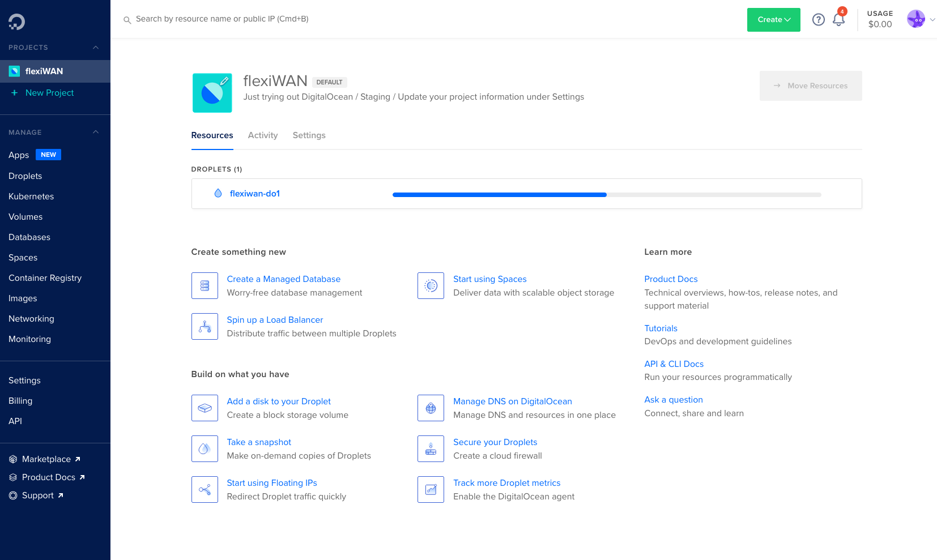Open the notifications bell icon
937x560 pixels.
pos(838,20)
